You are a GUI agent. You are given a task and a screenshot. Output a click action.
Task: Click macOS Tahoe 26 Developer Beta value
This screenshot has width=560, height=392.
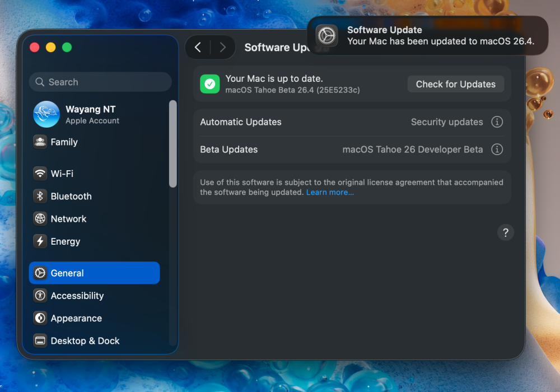point(413,149)
